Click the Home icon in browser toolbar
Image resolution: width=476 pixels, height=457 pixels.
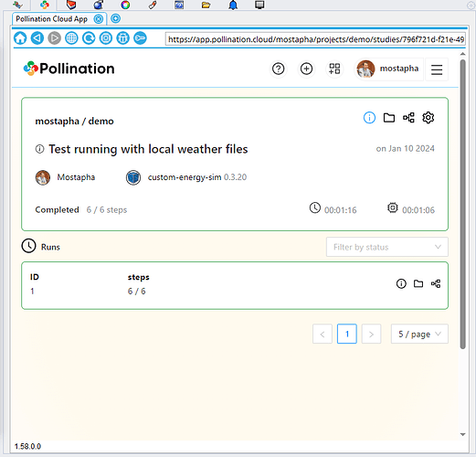(20, 38)
